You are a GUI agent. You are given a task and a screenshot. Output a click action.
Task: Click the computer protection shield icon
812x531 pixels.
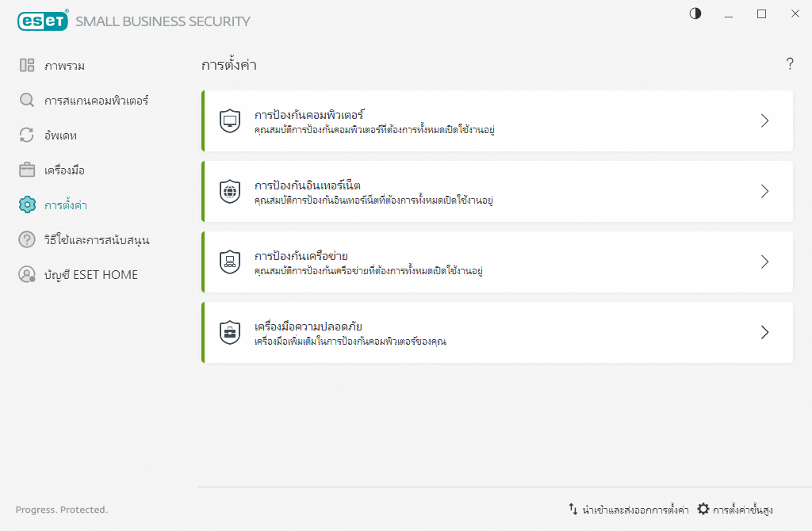click(x=229, y=121)
